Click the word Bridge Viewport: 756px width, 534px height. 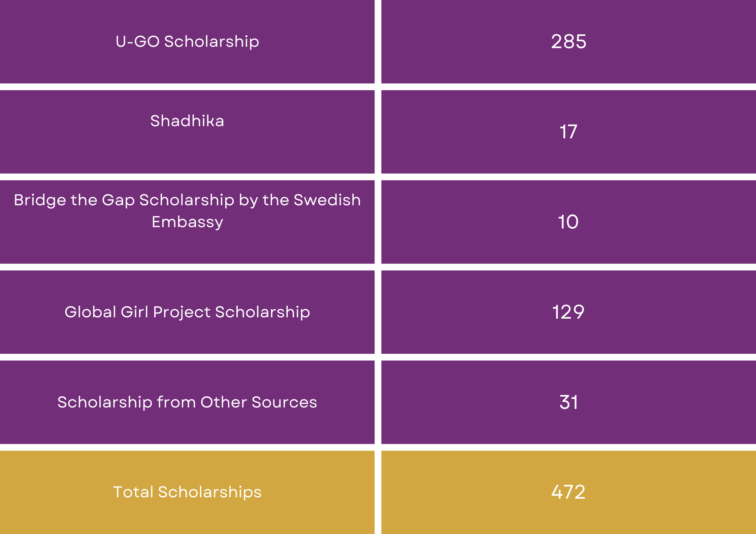(40, 201)
